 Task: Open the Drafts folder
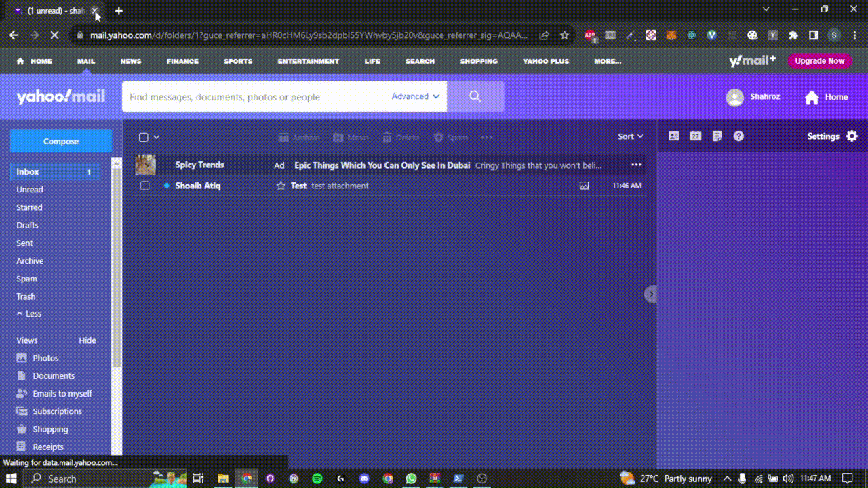tap(27, 225)
